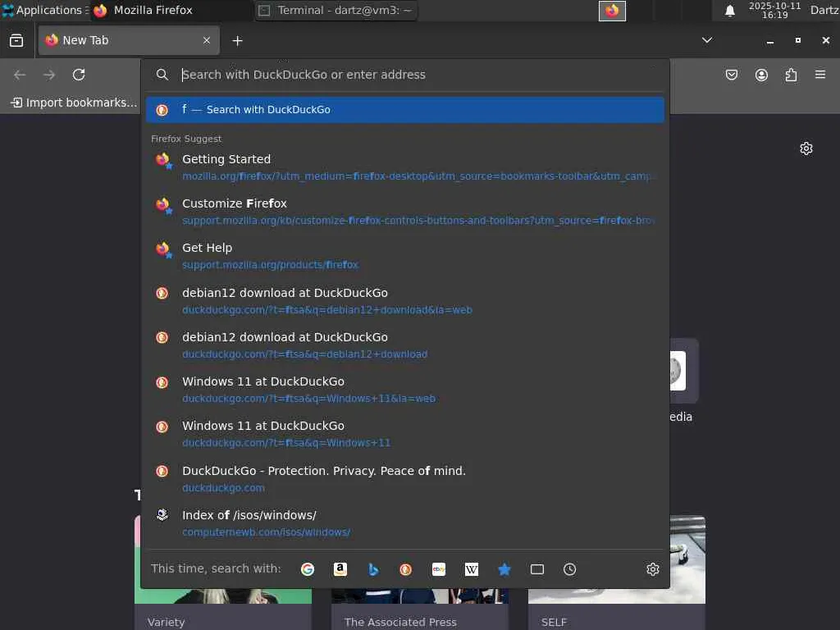Select "f — Search with DuckDuckGo" suggestion
The image size is (840, 630).
pyautogui.click(x=405, y=110)
